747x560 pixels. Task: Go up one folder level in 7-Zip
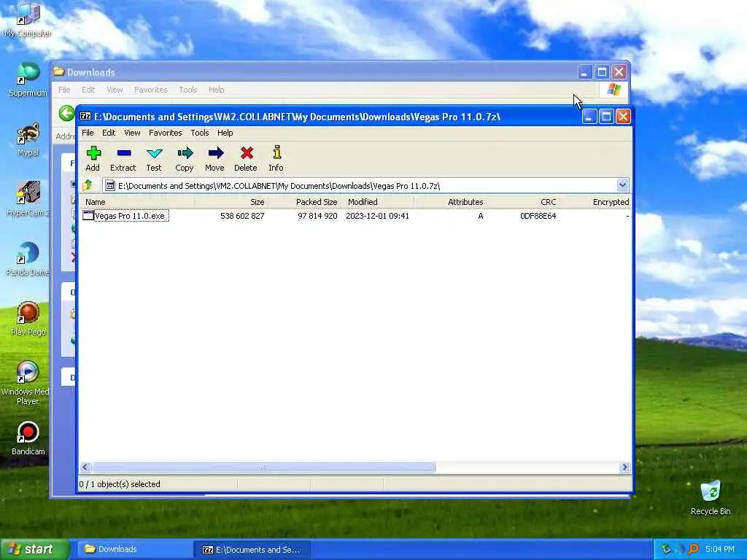pos(88,185)
